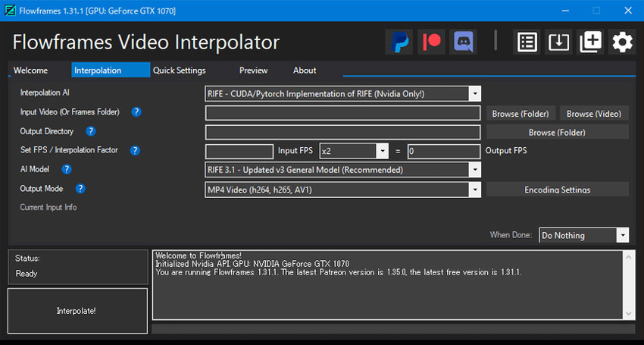Click the Input FPS text box
Image resolution: width=644 pixels, height=345 pixels.
(x=239, y=152)
